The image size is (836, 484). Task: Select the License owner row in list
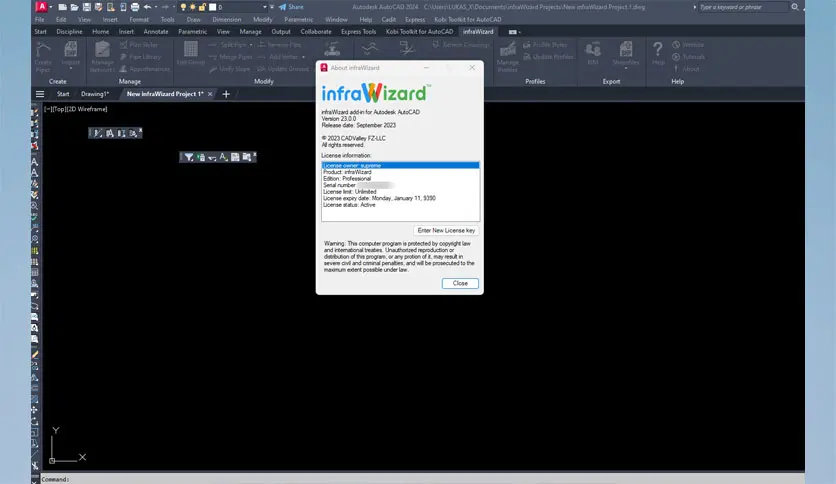(400, 165)
